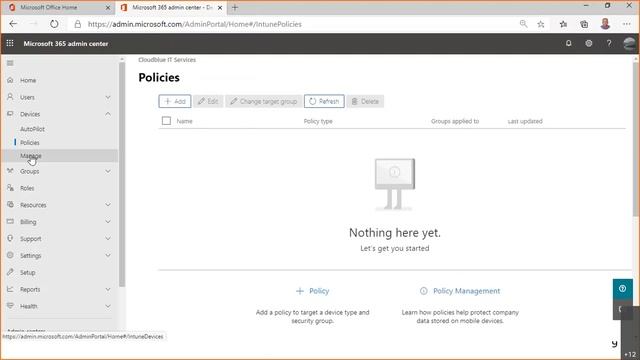Open the browser favorites list icon
This screenshot has width=640, height=360.
point(563,24)
